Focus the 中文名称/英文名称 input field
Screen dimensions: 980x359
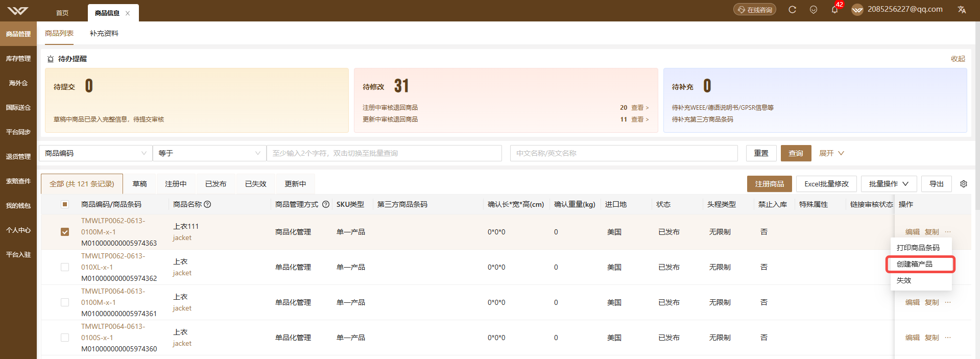(624, 153)
